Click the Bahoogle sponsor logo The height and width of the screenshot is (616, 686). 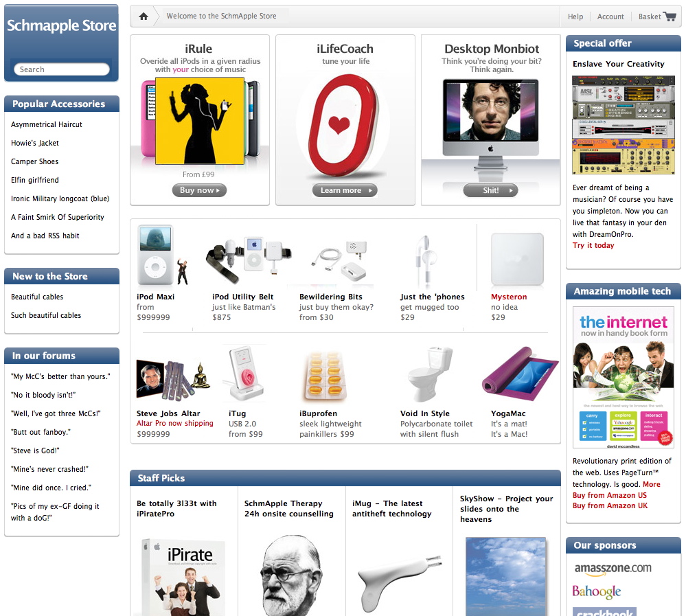click(x=596, y=591)
